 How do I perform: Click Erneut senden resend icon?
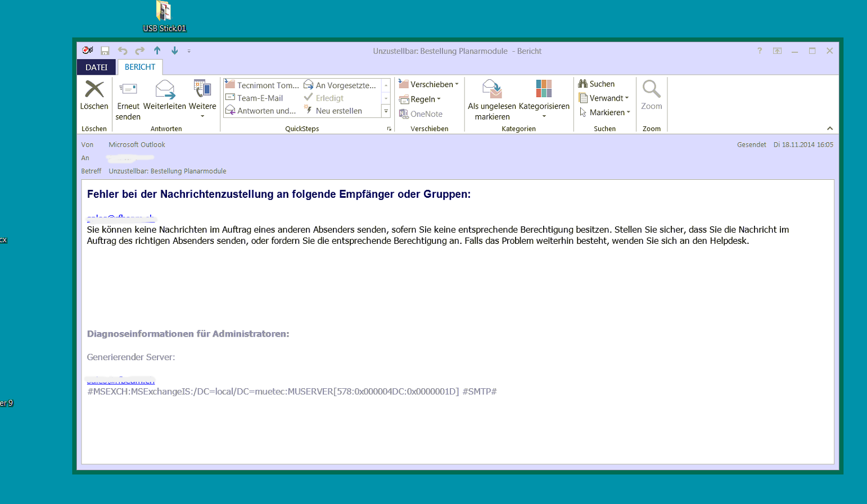[128, 89]
